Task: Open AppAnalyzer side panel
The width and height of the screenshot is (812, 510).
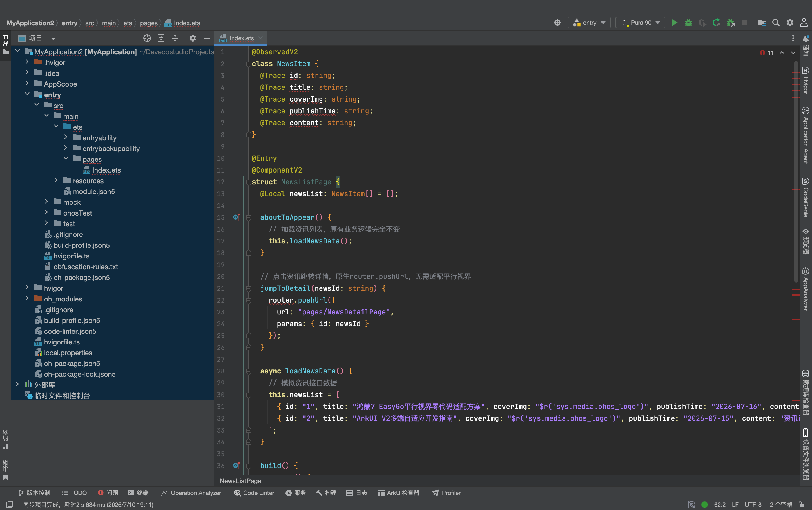Action: point(806,289)
